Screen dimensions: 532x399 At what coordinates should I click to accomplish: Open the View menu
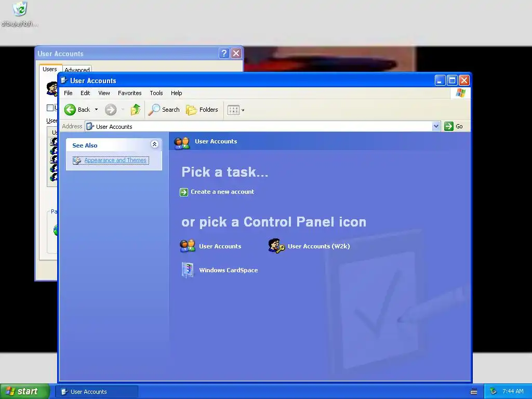point(104,93)
